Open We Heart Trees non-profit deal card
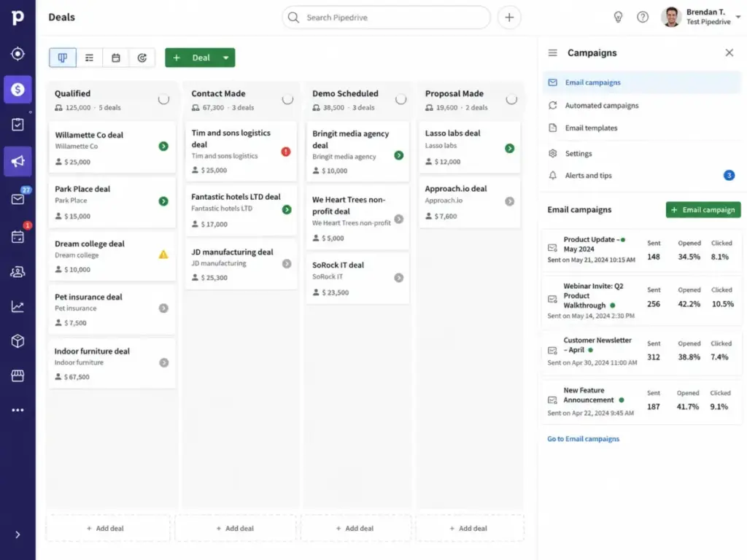Image resolution: width=747 pixels, height=560 pixels. 357,218
